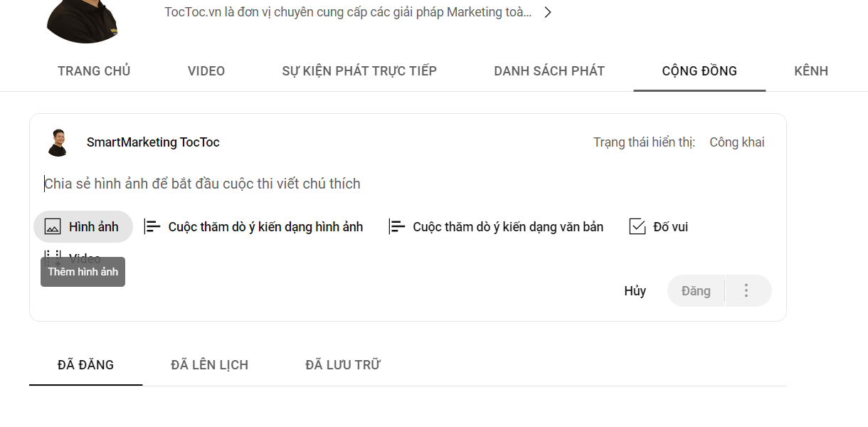
Task: Open the VIDEO channel tab
Action: [x=206, y=71]
